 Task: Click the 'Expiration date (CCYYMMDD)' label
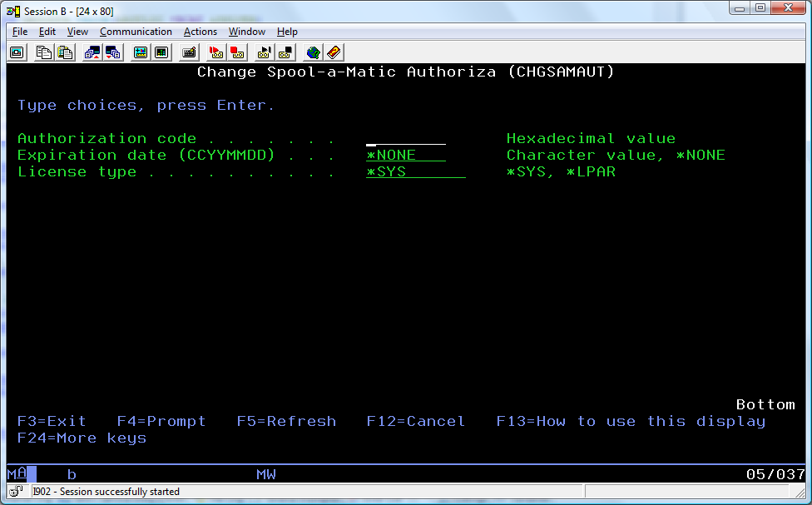tap(146, 156)
